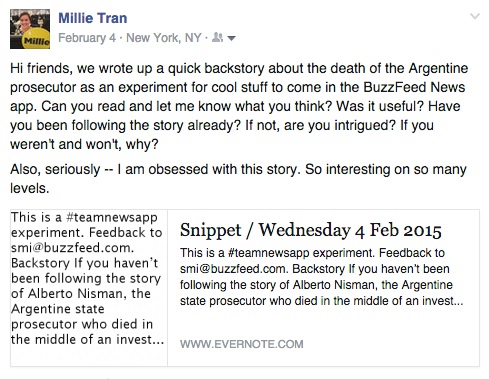Click the link preview description text
This screenshot has width=489, height=379.
coord(321,277)
